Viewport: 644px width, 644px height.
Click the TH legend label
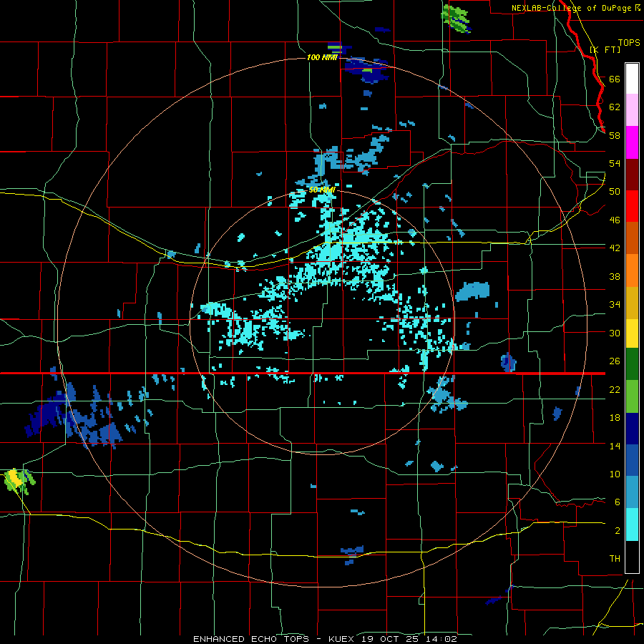pos(615,559)
